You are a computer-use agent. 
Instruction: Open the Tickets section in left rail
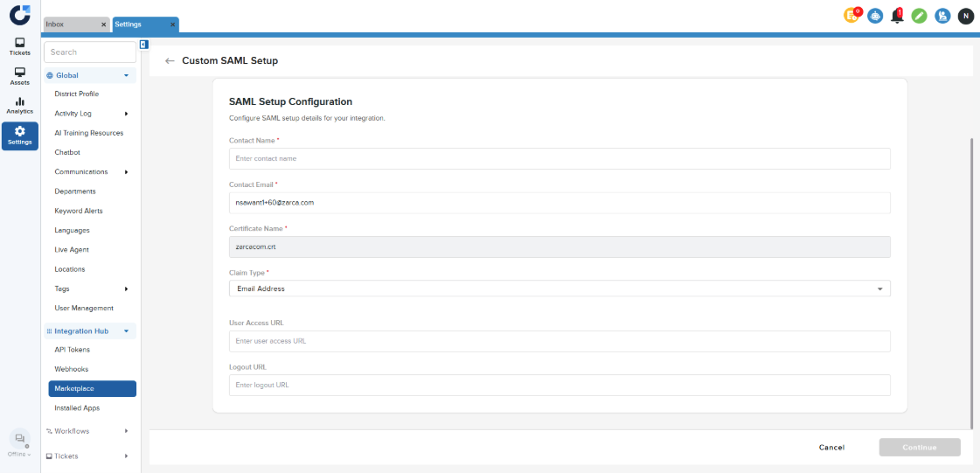19,46
